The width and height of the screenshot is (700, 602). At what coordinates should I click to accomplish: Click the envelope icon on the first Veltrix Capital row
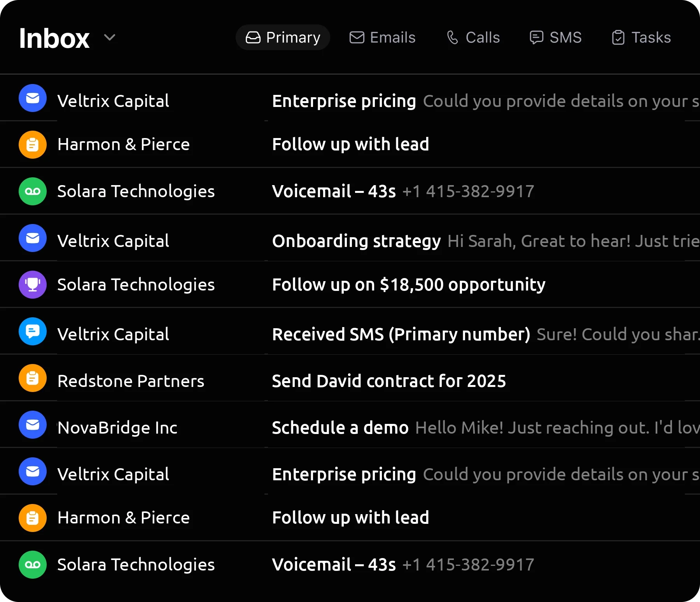(x=33, y=98)
